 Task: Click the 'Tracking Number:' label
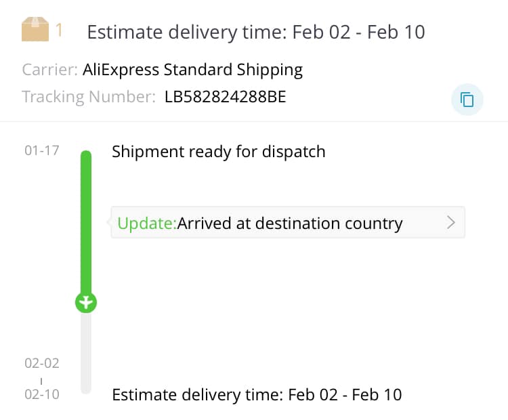click(89, 97)
